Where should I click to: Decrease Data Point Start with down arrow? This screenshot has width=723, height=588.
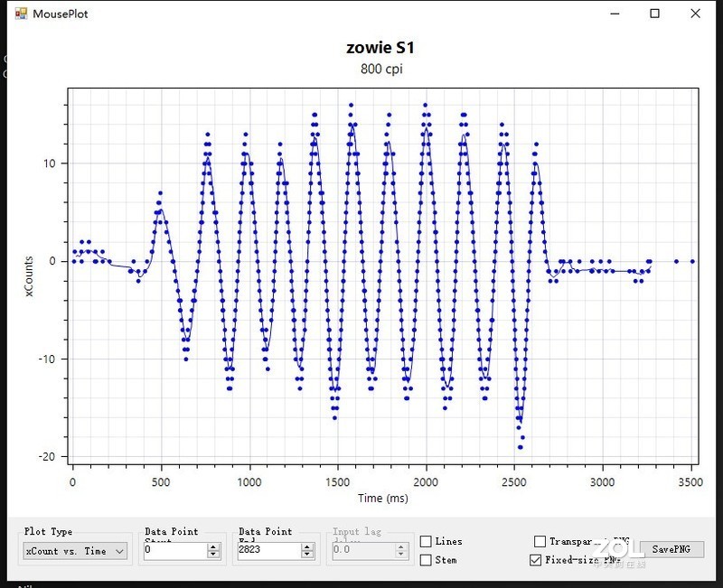213,555
